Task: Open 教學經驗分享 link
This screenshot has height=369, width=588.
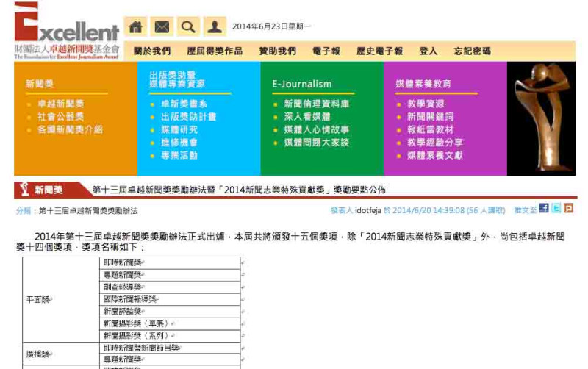Action: tap(435, 143)
